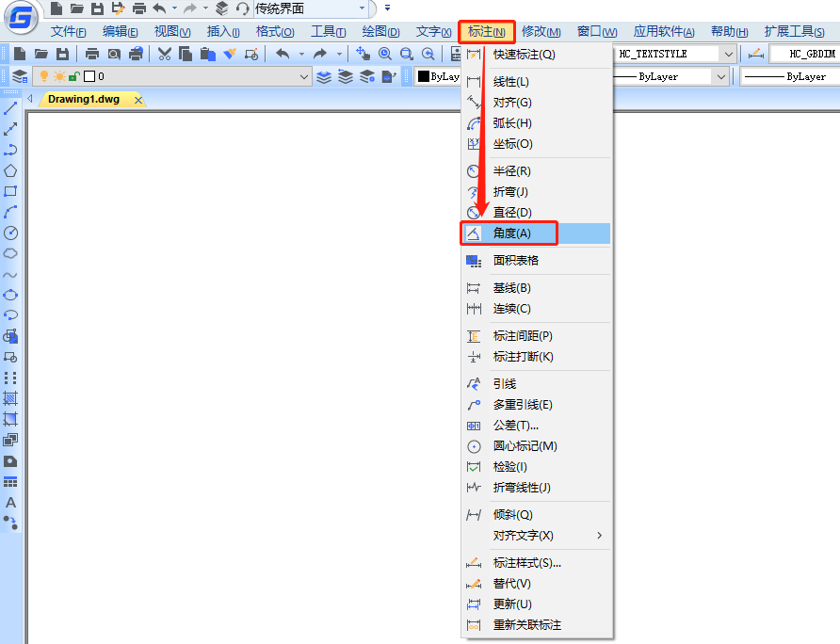This screenshot has height=644, width=840.
Task: Switch to the Drawing1.dwg tab
Action: pos(84,99)
